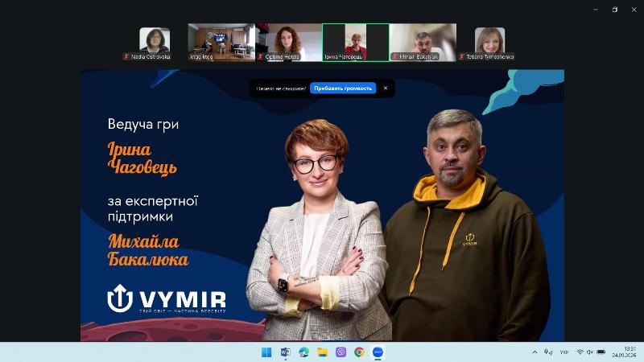Open Microsoft Word from the taskbar

click(286, 352)
